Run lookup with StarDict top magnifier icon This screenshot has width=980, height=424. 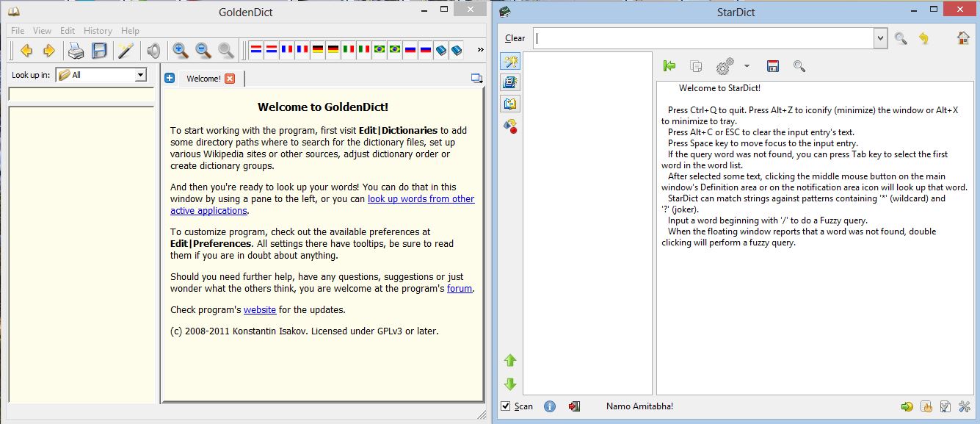tap(901, 38)
